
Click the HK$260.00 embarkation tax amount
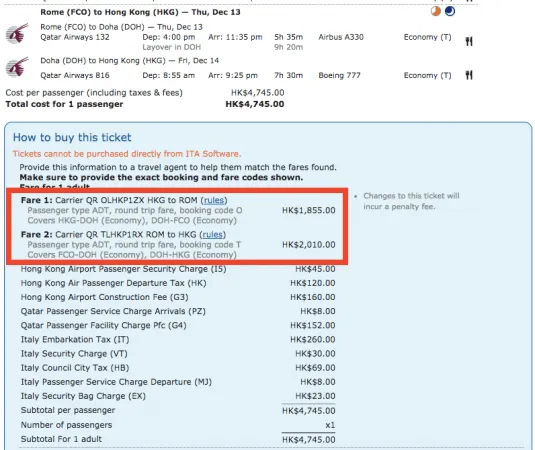point(313,340)
